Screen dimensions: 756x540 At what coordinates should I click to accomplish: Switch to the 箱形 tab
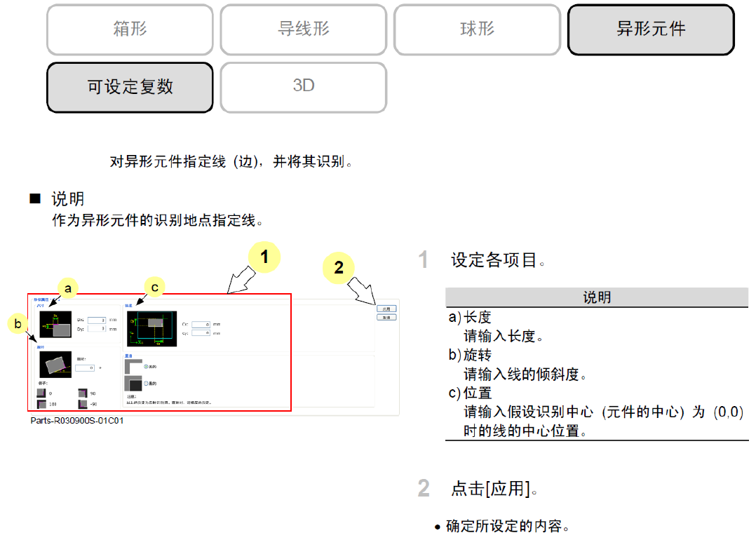[130, 29]
